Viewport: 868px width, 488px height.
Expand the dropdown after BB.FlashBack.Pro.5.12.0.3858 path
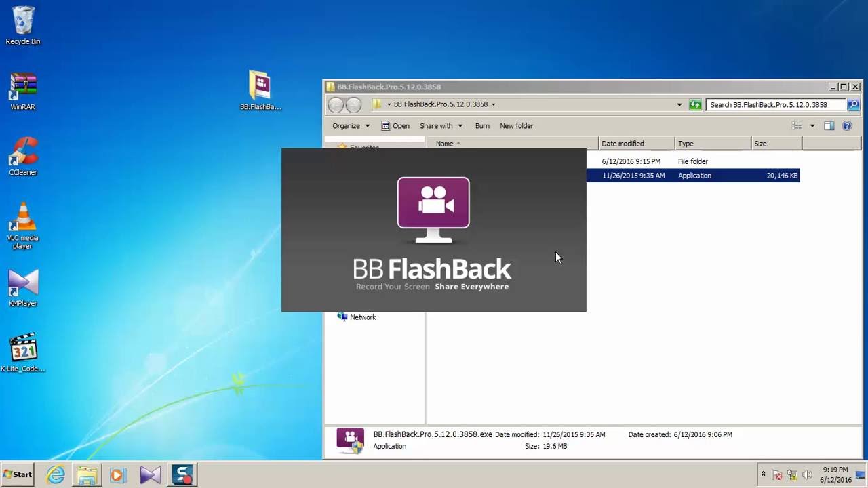click(x=493, y=104)
